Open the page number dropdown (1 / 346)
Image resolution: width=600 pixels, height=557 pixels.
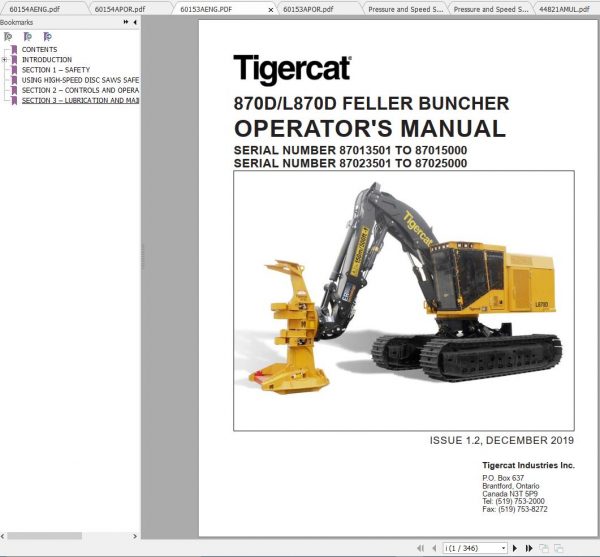click(x=504, y=548)
